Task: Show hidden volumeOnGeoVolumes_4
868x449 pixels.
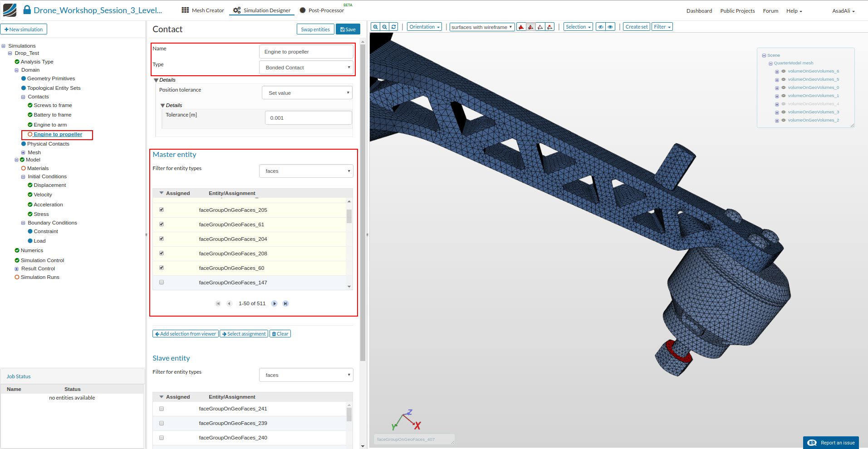Action: point(783,104)
